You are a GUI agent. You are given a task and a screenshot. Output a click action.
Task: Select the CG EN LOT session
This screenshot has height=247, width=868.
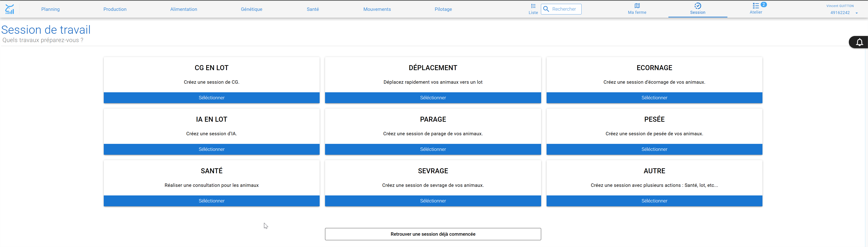tap(212, 98)
